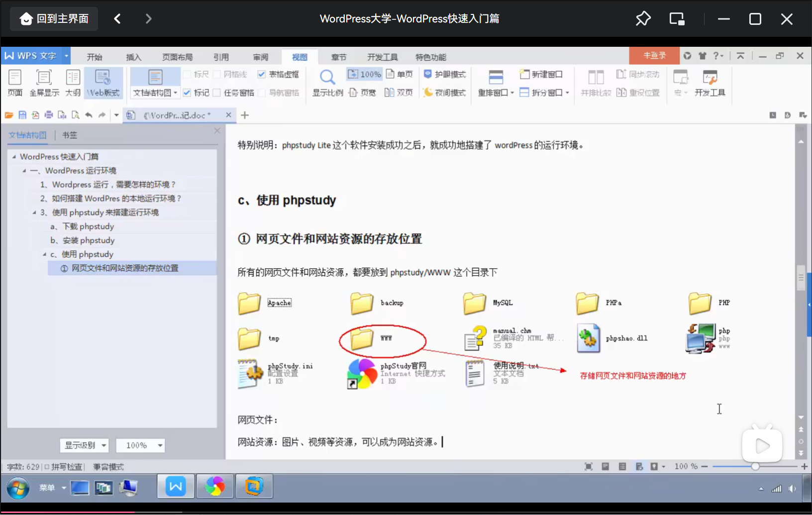Jump to a、下载 phpstudy heading
This screenshot has width=812, height=515.
[x=82, y=226]
